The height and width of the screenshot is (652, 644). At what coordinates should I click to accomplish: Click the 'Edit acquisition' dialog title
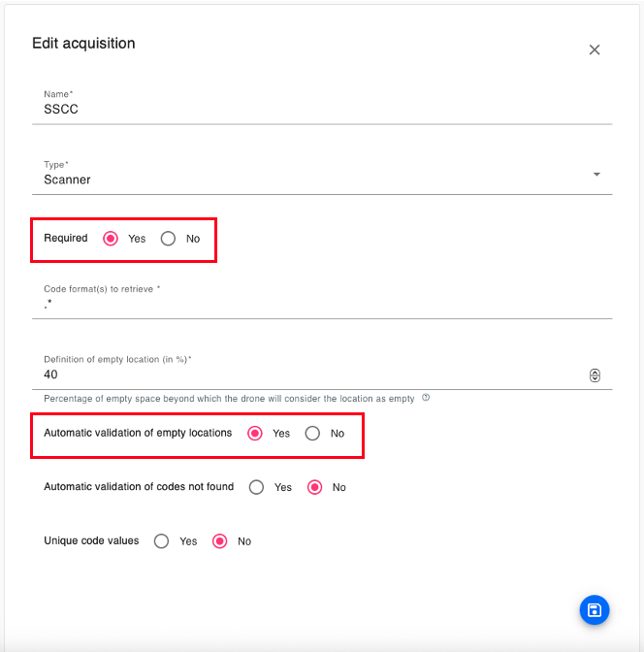point(83,44)
